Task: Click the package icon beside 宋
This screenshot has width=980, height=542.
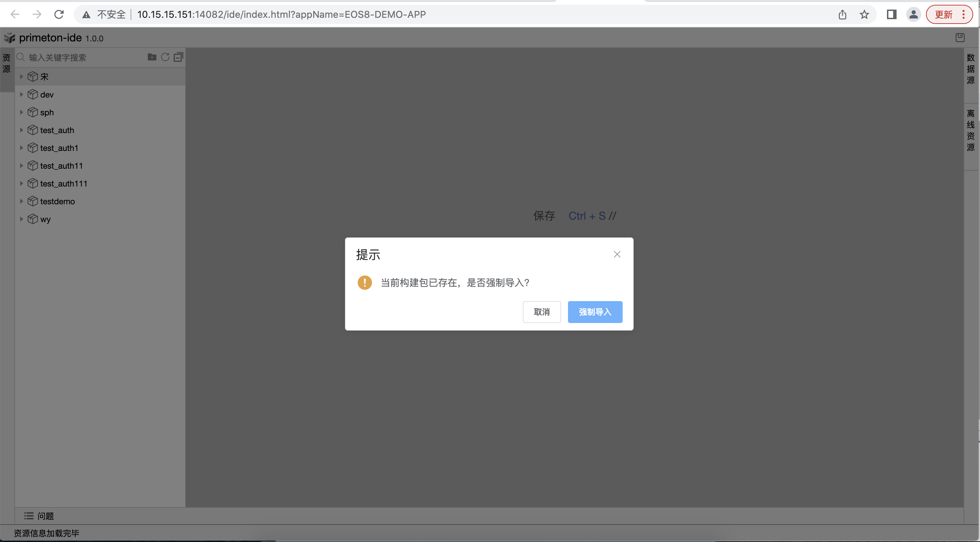Action: (x=33, y=77)
